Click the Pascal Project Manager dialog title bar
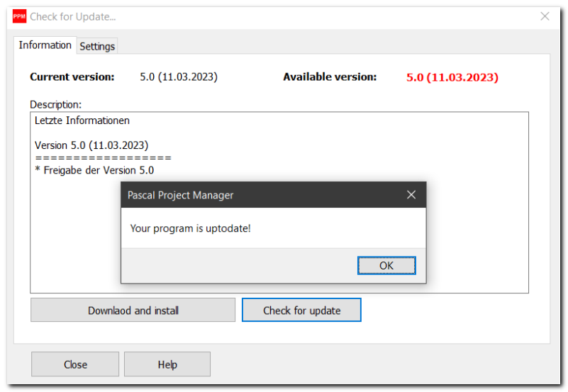This screenshot has width=568, height=392. point(248,195)
